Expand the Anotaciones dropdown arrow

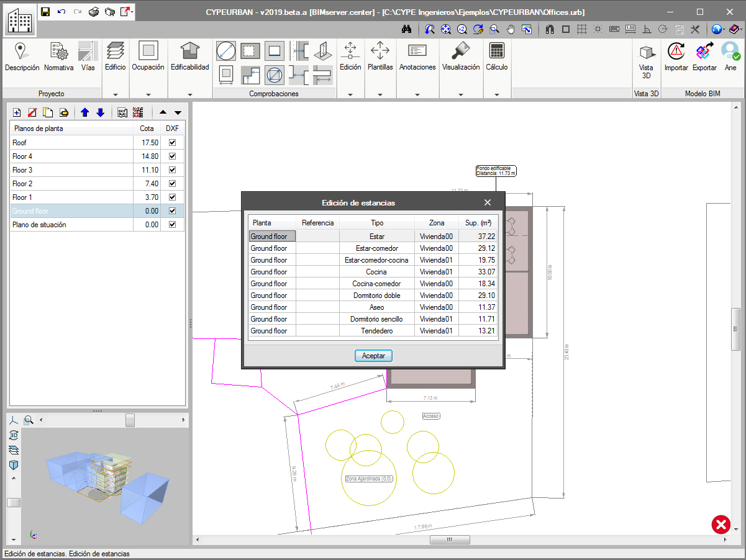(x=417, y=95)
